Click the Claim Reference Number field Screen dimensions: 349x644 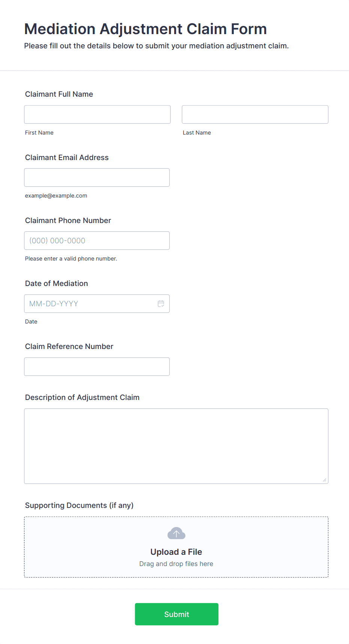tap(97, 367)
